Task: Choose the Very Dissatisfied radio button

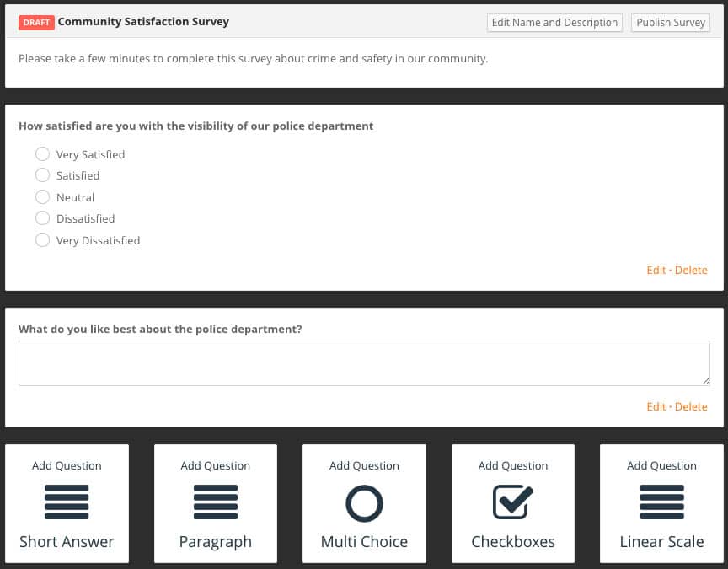Action: [42, 240]
